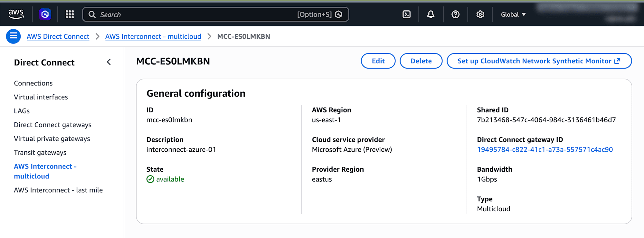
Task: Click the Bandwidth value 1Gbps
Action: (x=487, y=179)
